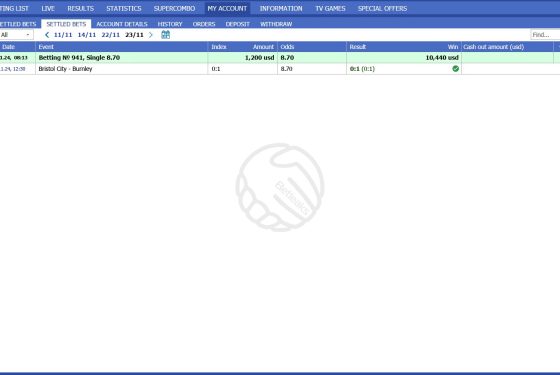Viewport: 560px width, 375px height.
Task: Open the My Account menu
Action: click(x=227, y=8)
